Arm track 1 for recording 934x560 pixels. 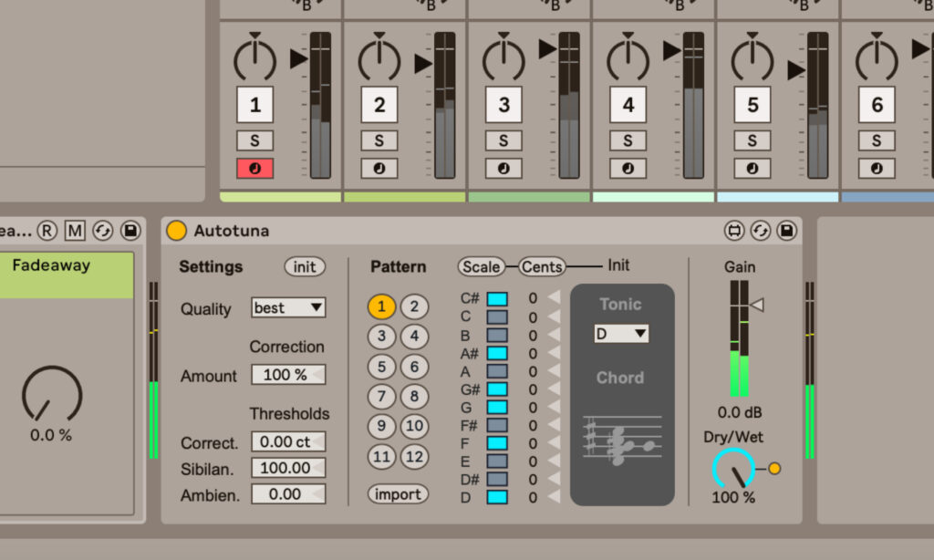coord(255,169)
